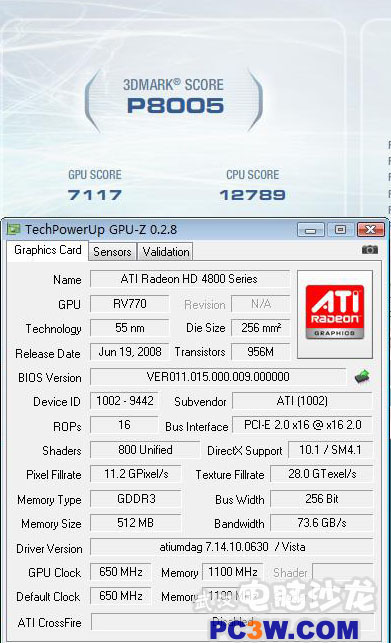The width and height of the screenshot is (391, 643).
Task: Click the Driver Version field
Action: pos(231,547)
